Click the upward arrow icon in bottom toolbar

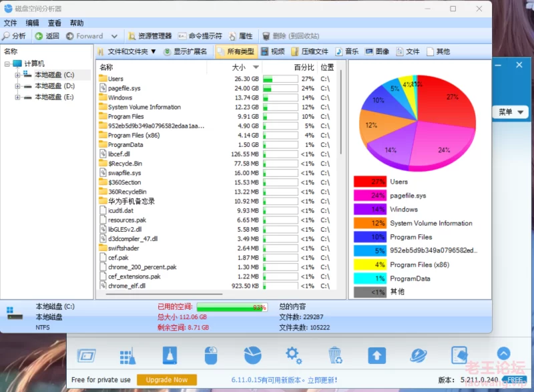click(376, 356)
